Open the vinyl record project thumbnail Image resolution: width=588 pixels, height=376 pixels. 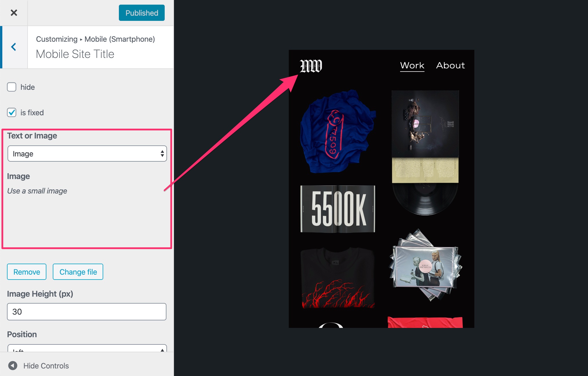[x=425, y=153]
